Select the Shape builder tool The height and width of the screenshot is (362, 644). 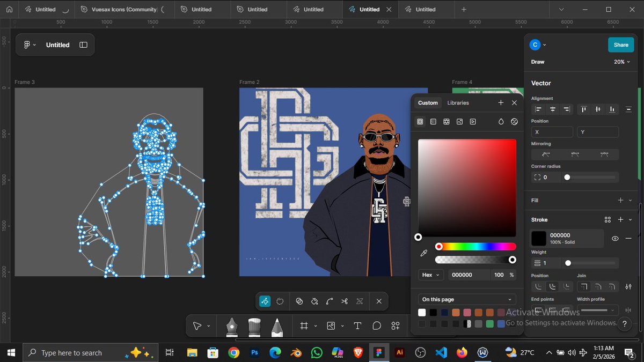coord(299,301)
